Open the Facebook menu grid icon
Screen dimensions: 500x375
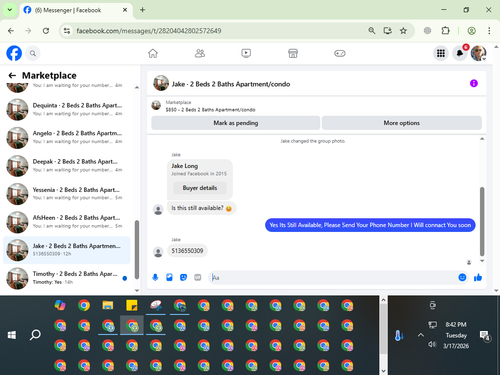click(441, 53)
